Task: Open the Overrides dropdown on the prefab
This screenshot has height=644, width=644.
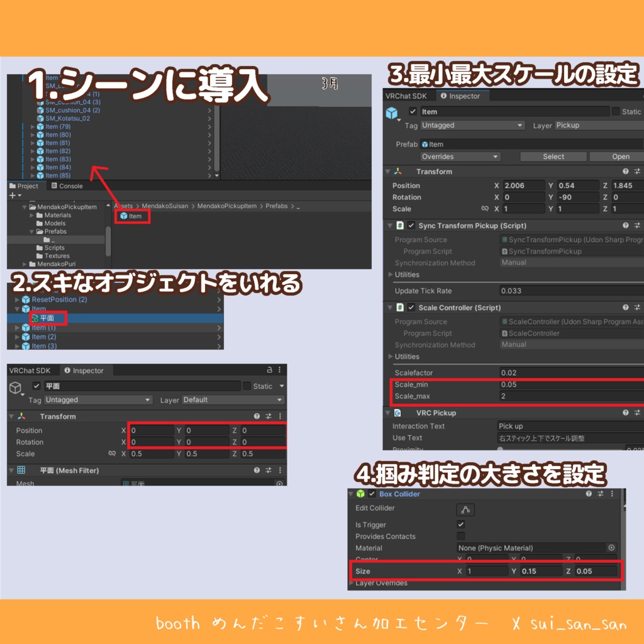Action: coord(460,157)
